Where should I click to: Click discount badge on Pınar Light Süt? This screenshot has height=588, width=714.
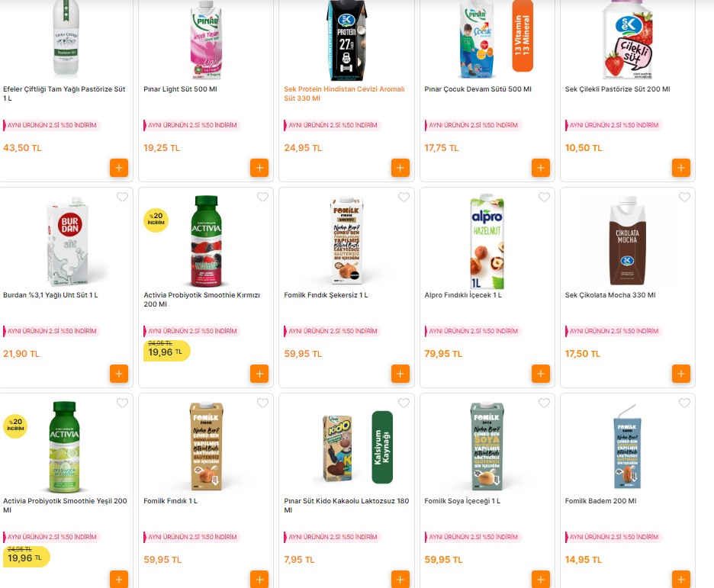click(191, 125)
